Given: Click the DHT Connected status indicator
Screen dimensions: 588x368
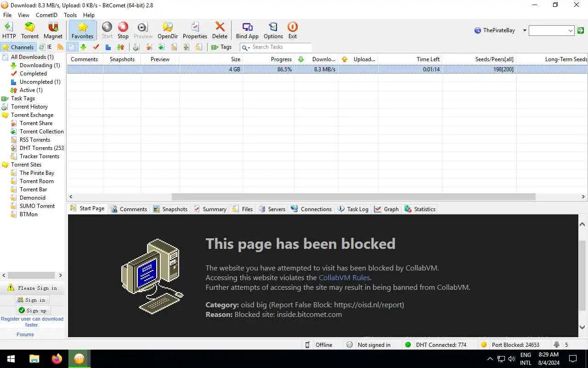Looking at the screenshot, I should pyautogui.click(x=435, y=345).
